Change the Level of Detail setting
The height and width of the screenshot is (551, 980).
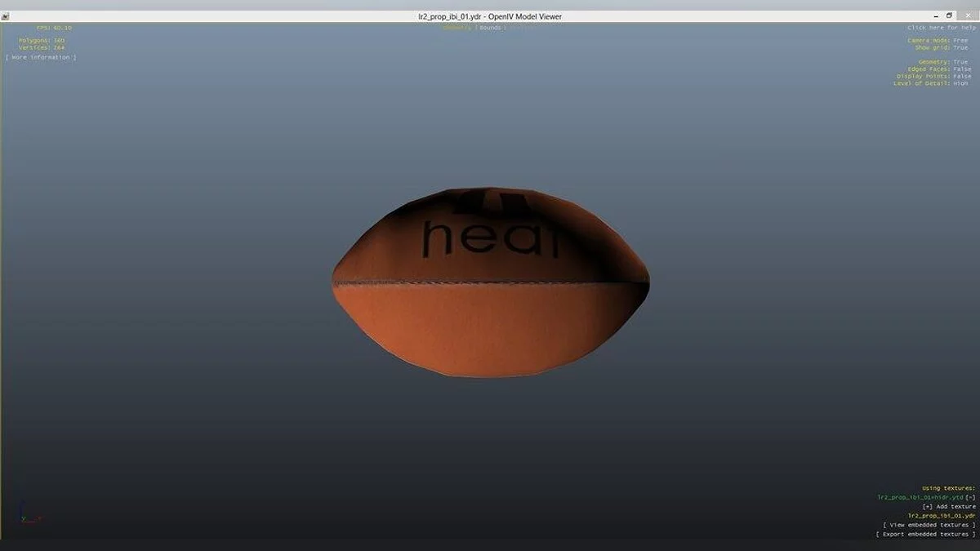coord(931,83)
